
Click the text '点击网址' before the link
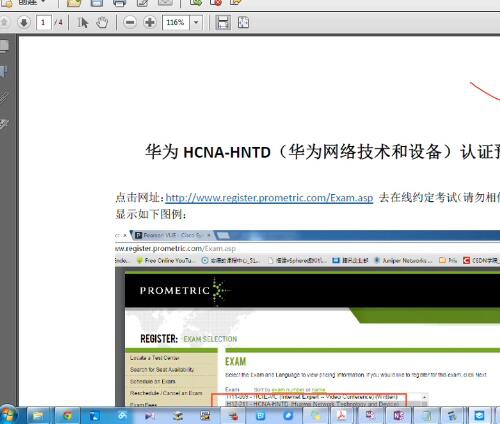(x=137, y=198)
